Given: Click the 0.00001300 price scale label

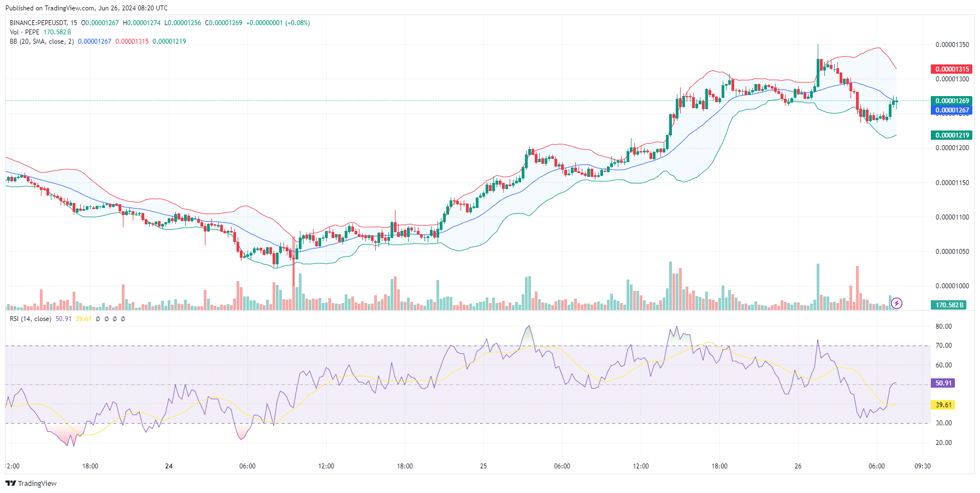Looking at the screenshot, I should 952,79.
